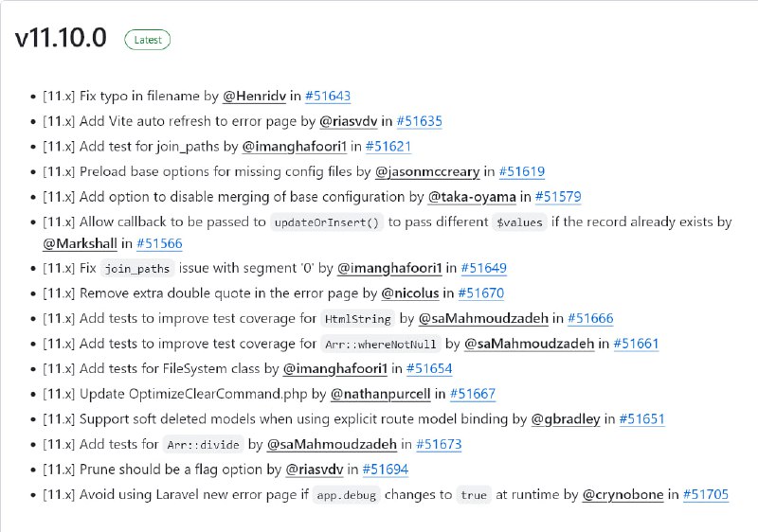This screenshot has width=758, height=532.
Task: Open the @Markshall mention link
Action: point(80,243)
